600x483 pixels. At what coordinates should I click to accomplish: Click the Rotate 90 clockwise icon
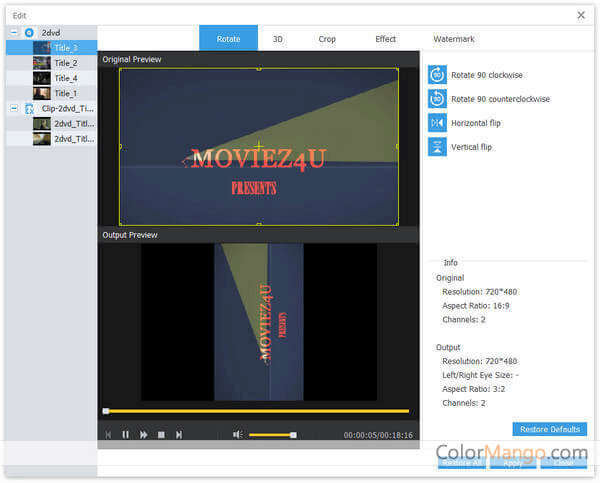click(437, 75)
